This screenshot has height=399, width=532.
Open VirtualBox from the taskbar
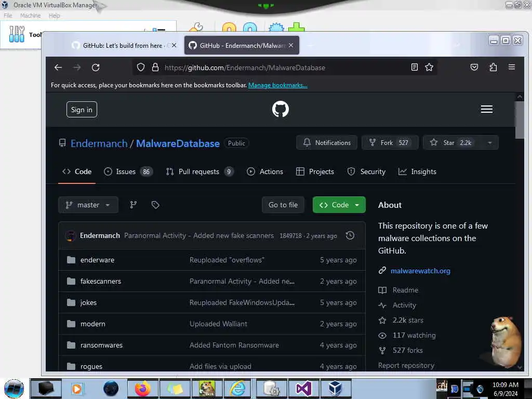coord(335,389)
